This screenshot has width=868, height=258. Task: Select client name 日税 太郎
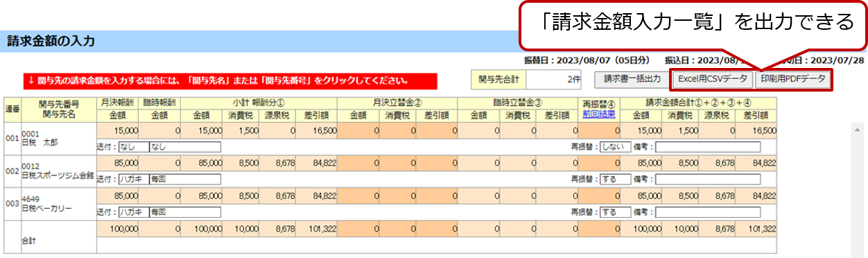pos(40,141)
